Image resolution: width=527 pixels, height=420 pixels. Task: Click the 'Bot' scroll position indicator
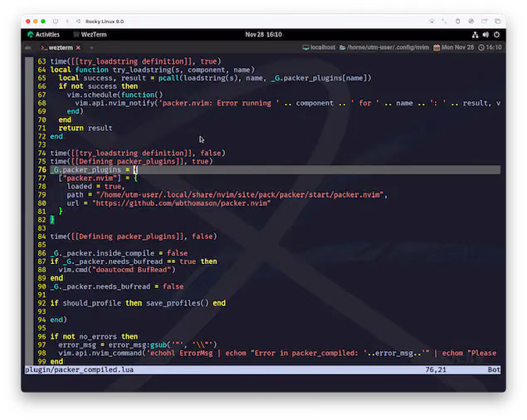tap(494, 370)
